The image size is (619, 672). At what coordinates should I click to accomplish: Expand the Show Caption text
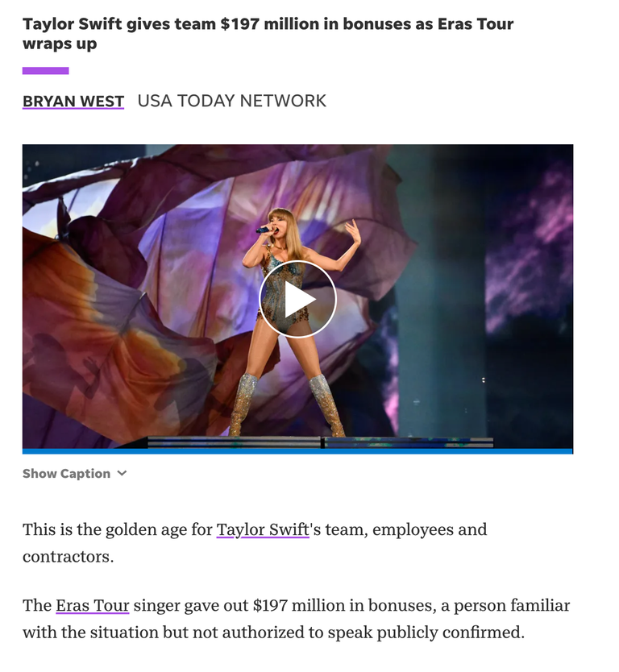click(x=66, y=474)
